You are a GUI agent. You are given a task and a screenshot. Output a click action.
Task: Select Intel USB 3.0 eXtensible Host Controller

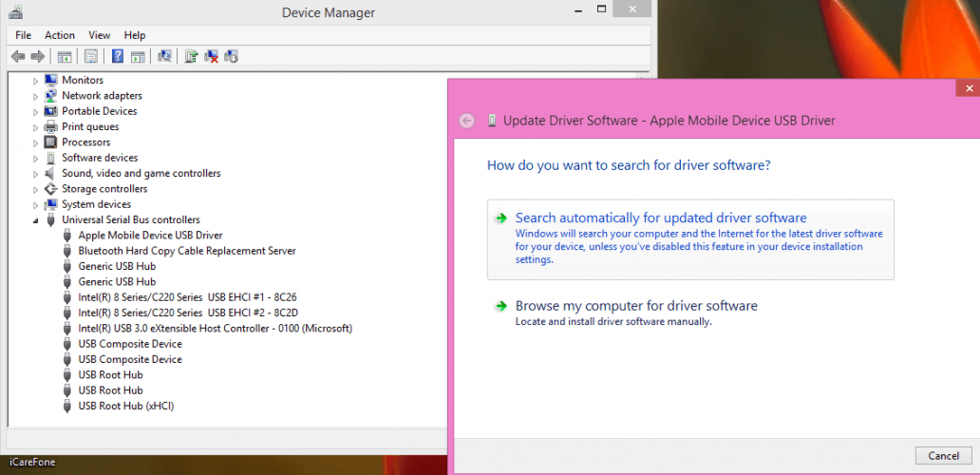tap(215, 329)
